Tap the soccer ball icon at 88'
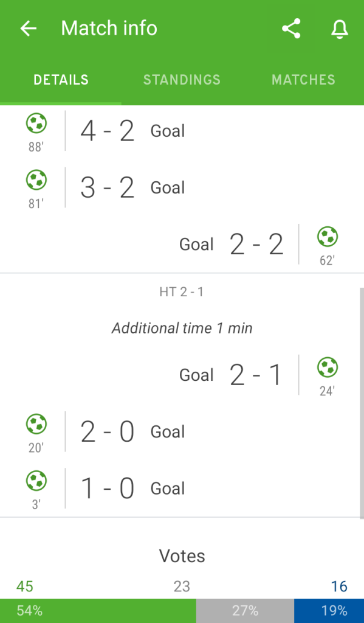The height and width of the screenshot is (623, 364). pyautogui.click(x=36, y=123)
